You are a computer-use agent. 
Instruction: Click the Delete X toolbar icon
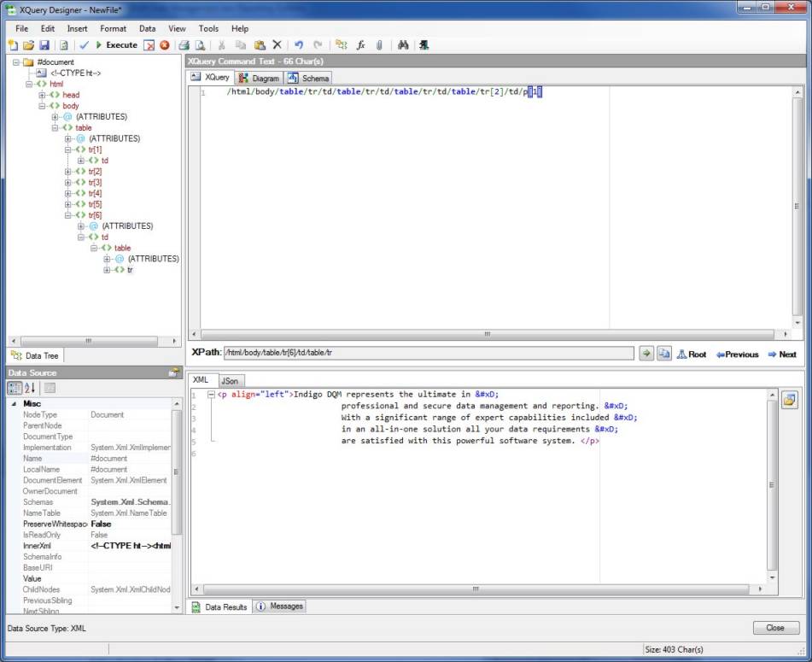(277, 45)
